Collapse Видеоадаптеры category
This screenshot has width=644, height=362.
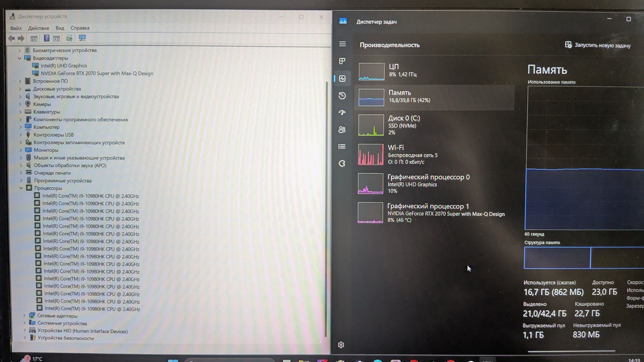(19, 58)
